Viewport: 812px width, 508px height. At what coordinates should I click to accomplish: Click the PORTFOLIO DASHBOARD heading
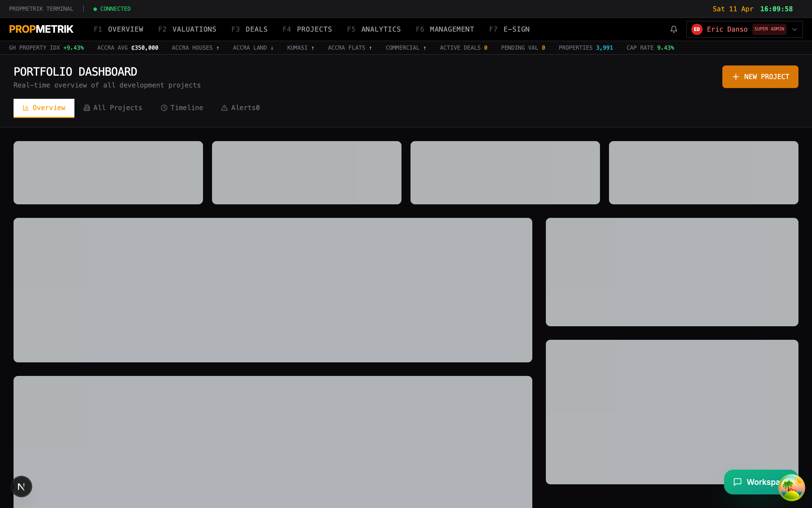coord(75,72)
